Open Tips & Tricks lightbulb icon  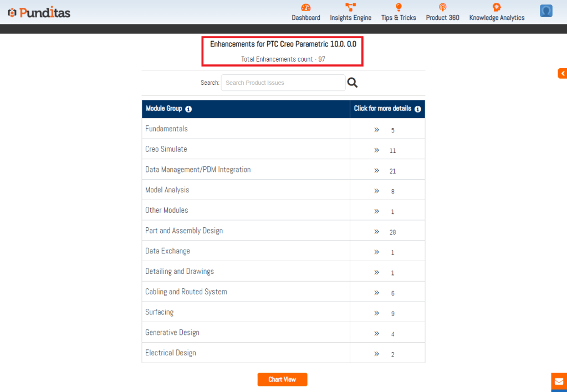pos(398,7)
